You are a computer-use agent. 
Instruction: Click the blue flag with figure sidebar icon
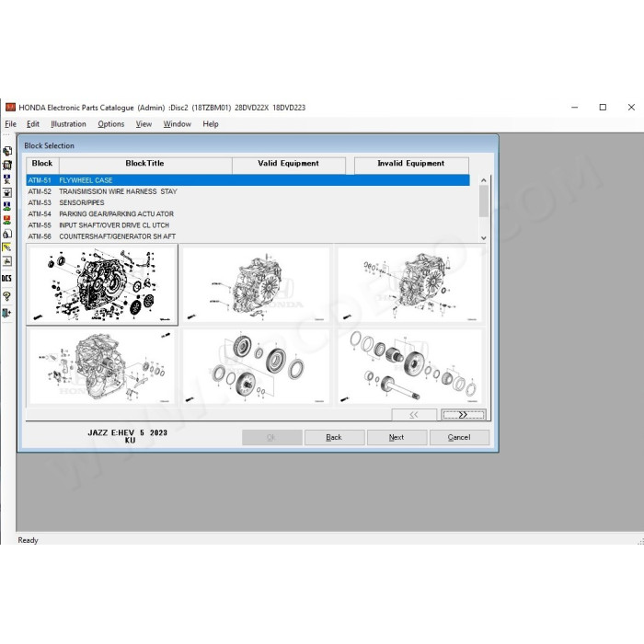coord(7,178)
